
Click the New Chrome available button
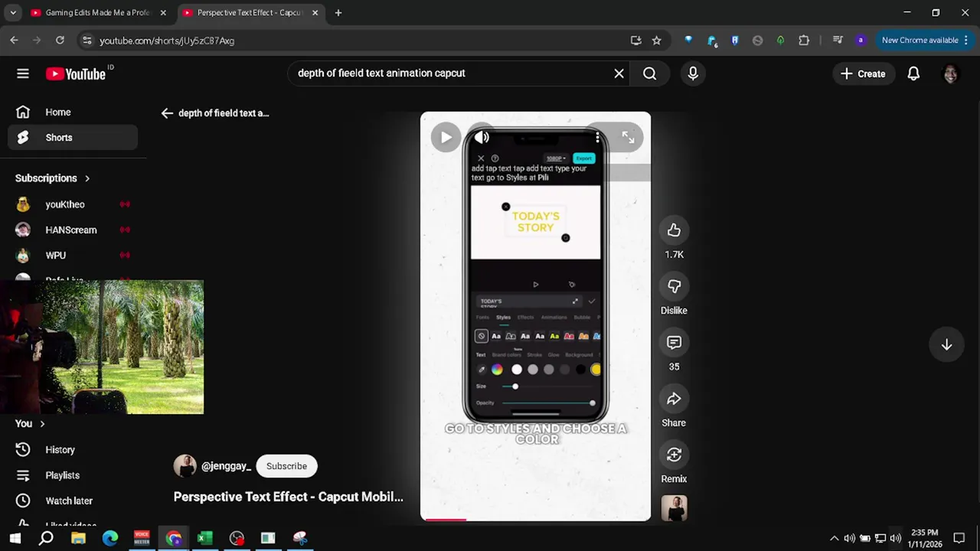pos(924,41)
